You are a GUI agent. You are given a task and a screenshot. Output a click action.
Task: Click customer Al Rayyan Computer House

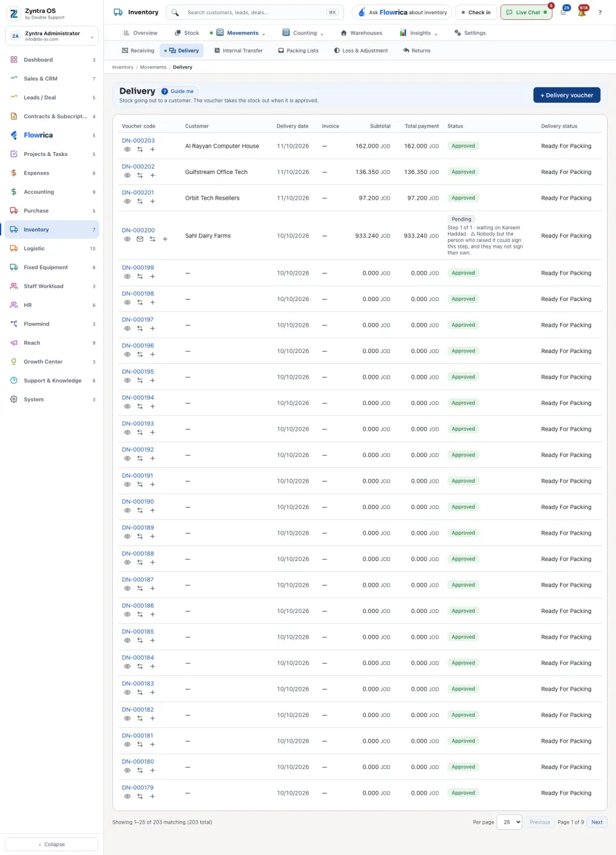[x=222, y=146]
